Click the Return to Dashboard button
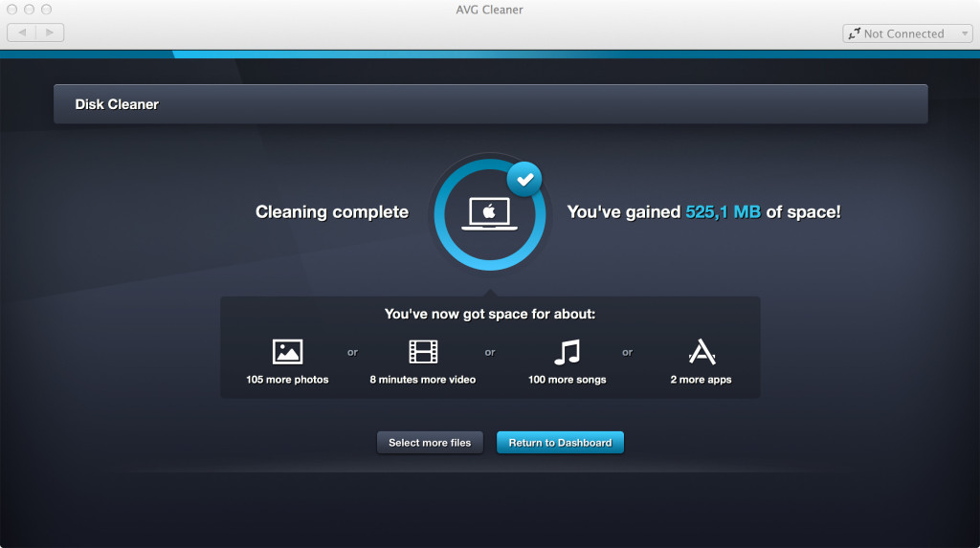Image resolution: width=980 pixels, height=548 pixels. point(560,443)
